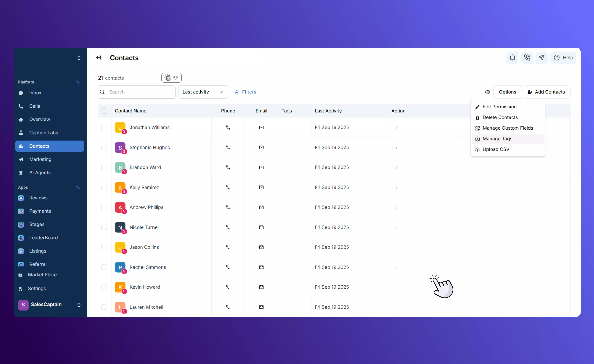This screenshot has width=594, height=364.
Task: Click the Add Contacts button
Action: (547, 92)
